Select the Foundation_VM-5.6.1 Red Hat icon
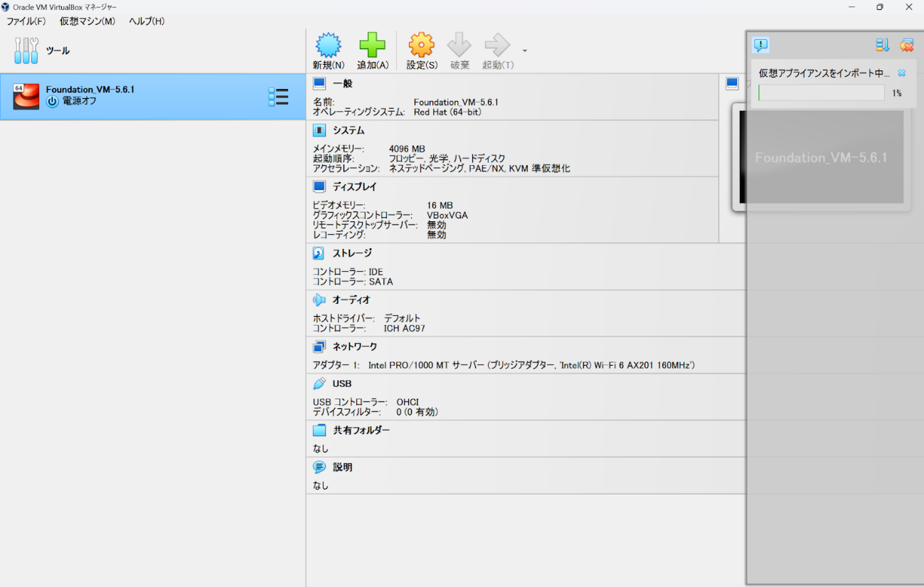This screenshot has height=587, width=924. tap(26, 97)
